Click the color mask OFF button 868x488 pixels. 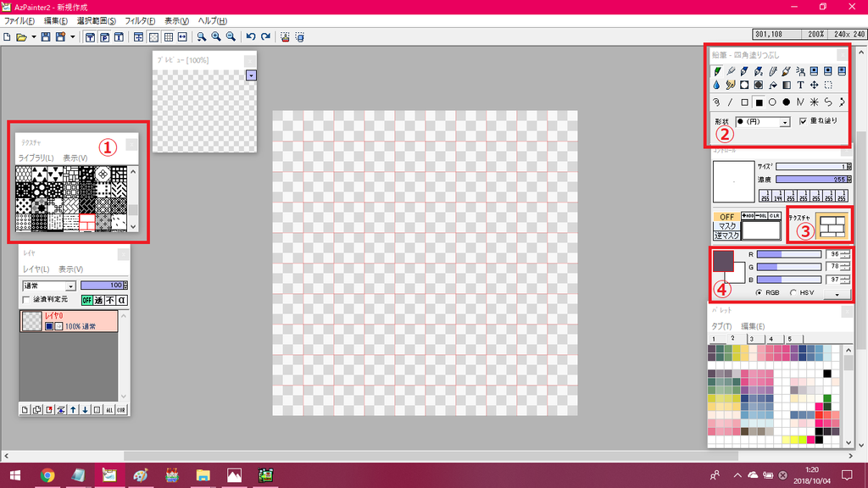click(726, 217)
